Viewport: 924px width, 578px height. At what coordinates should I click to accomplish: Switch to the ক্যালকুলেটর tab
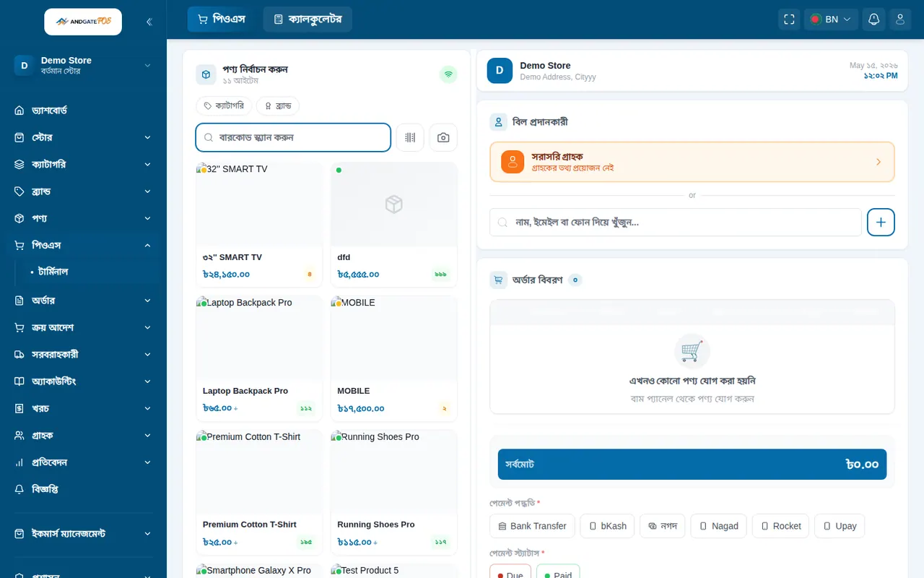point(308,20)
